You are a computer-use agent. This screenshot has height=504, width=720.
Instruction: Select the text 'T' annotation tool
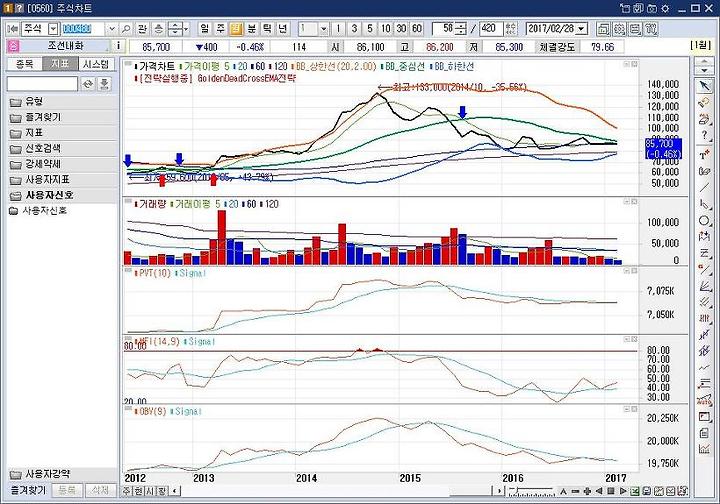[704, 154]
